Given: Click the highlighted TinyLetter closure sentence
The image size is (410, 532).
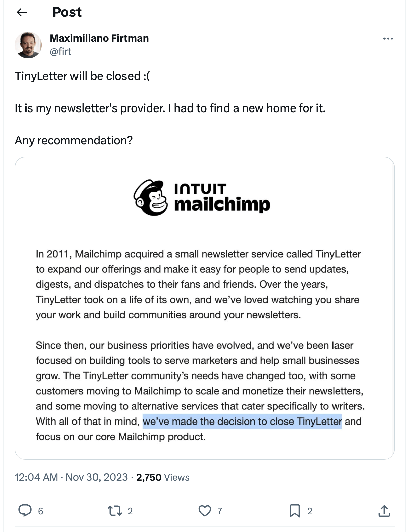Looking at the screenshot, I should click(242, 422).
